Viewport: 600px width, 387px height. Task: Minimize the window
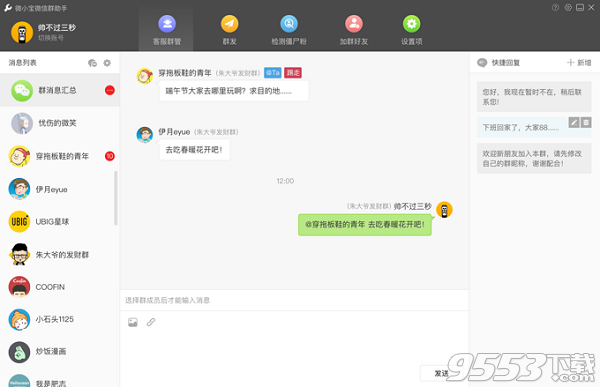(580, 7)
